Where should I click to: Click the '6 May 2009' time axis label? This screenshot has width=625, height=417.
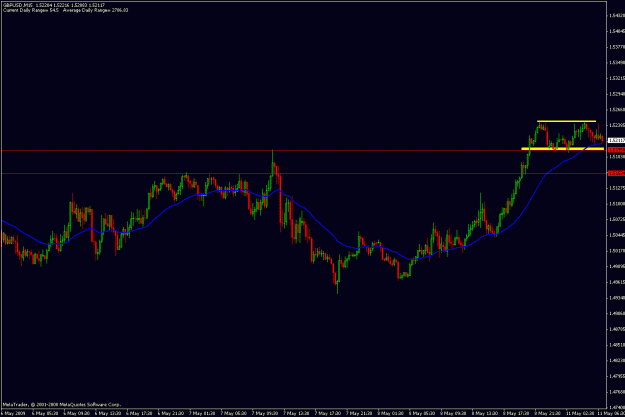14,413
